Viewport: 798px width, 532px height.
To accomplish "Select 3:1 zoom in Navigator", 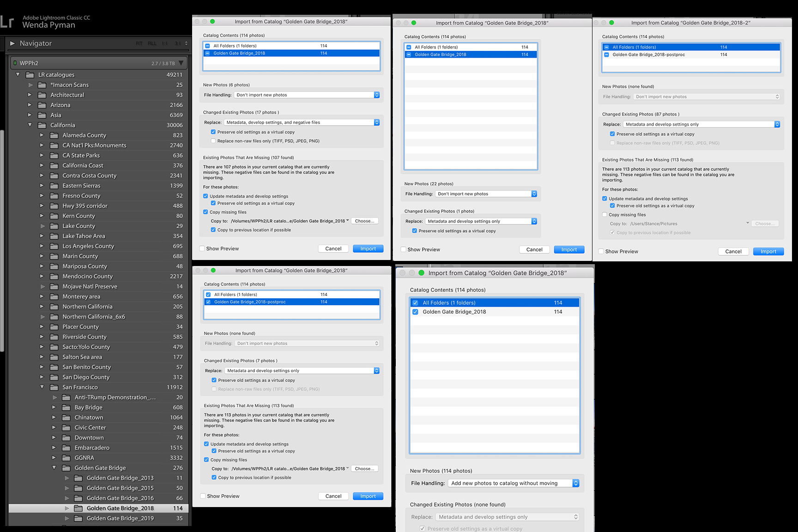I will [x=178, y=43].
